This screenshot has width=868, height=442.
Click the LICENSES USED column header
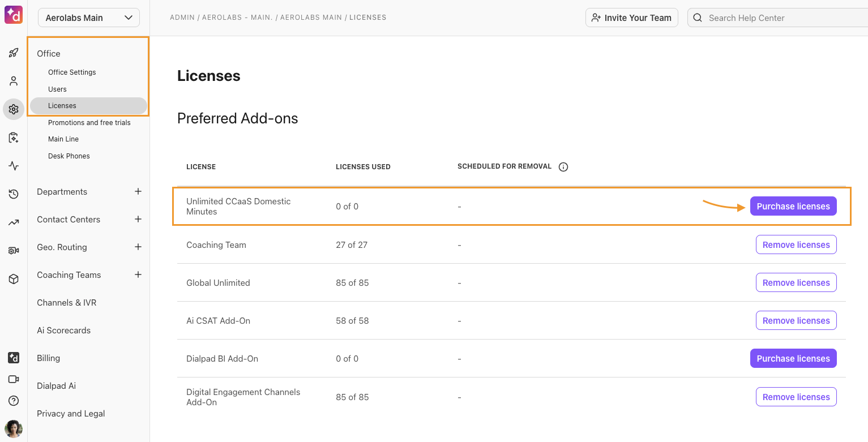click(x=363, y=167)
